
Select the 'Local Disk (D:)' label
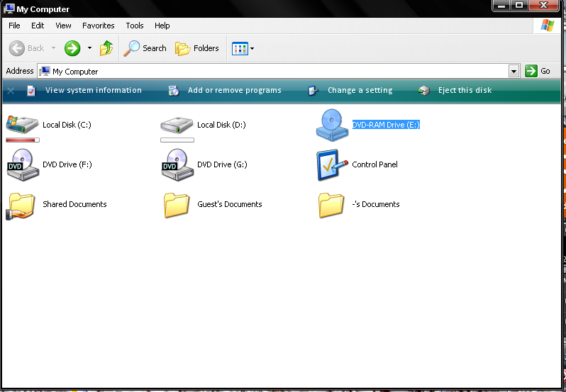coord(221,125)
